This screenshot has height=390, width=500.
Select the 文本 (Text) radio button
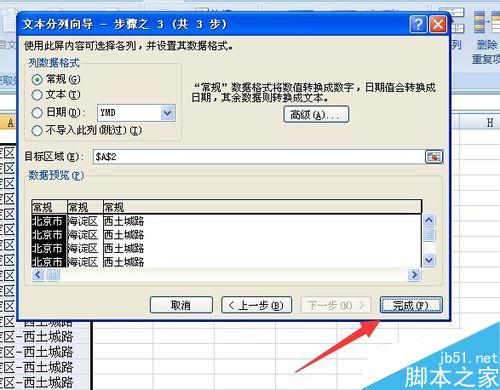(x=37, y=95)
